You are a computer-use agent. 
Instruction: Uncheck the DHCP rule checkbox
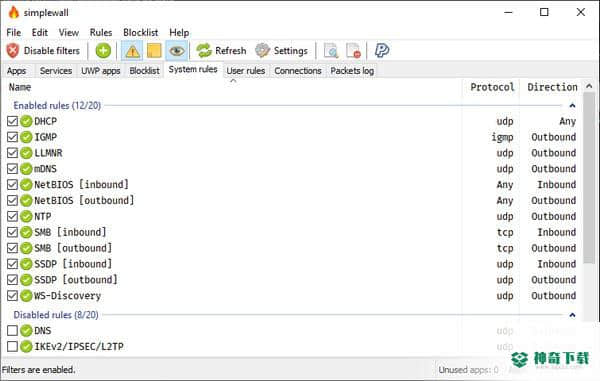point(12,121)
